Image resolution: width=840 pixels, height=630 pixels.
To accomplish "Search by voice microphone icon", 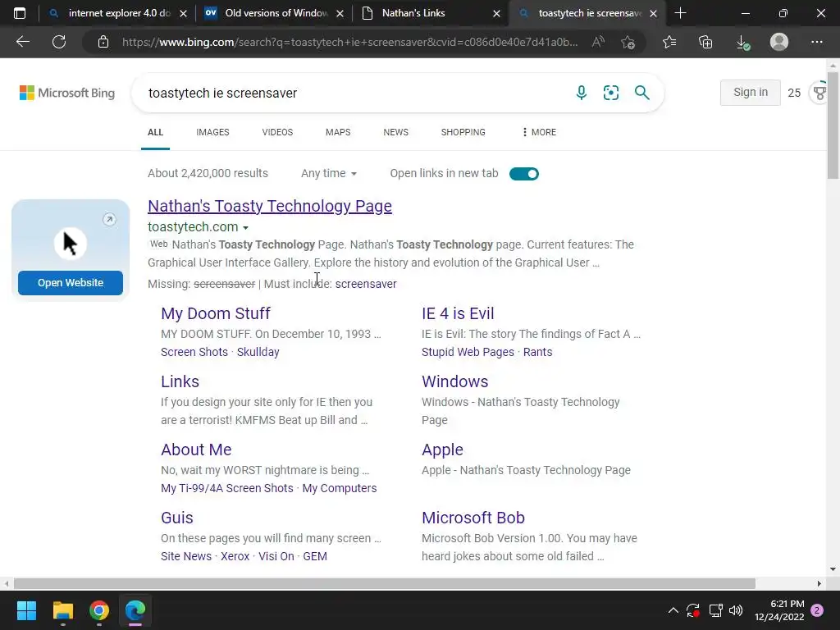I will (582, 93).
